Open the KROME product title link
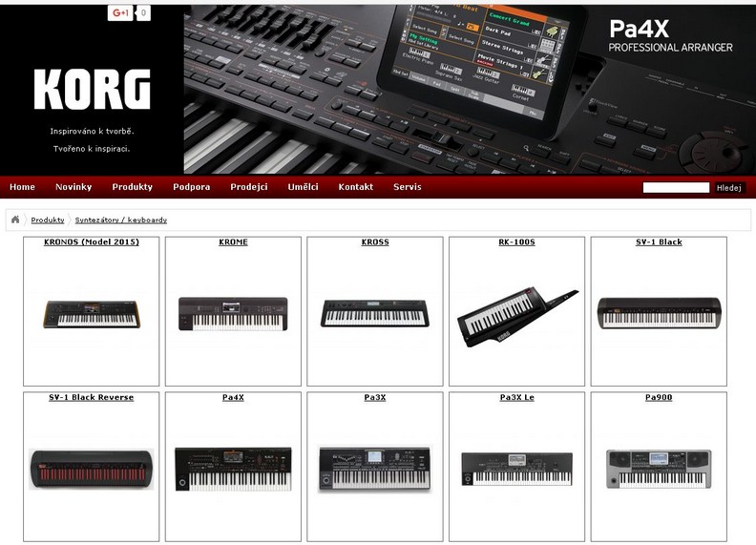Viewport: 756px width, 545px height. pos(233,242)
